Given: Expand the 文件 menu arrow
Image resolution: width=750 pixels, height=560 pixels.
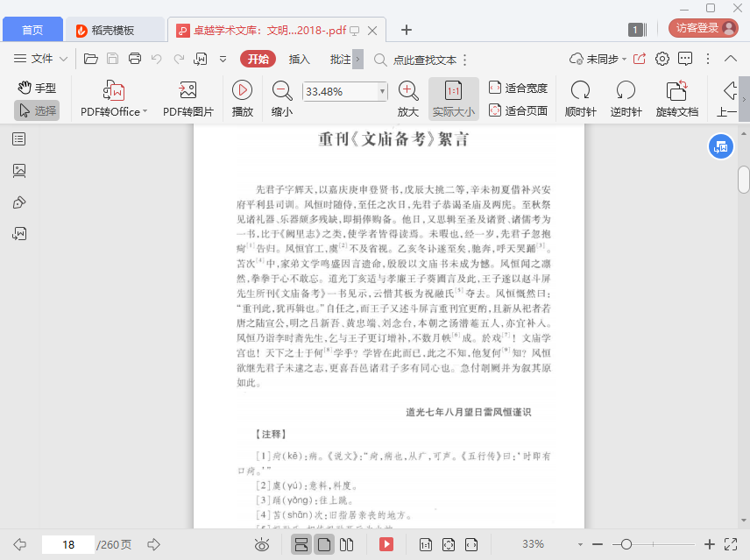Looking at the screenshot, I should (63, 60).
